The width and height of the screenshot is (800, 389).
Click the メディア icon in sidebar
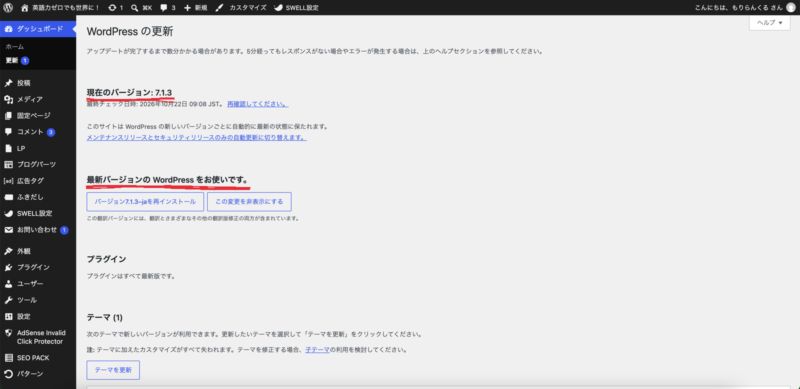click(x=8, y=99)
